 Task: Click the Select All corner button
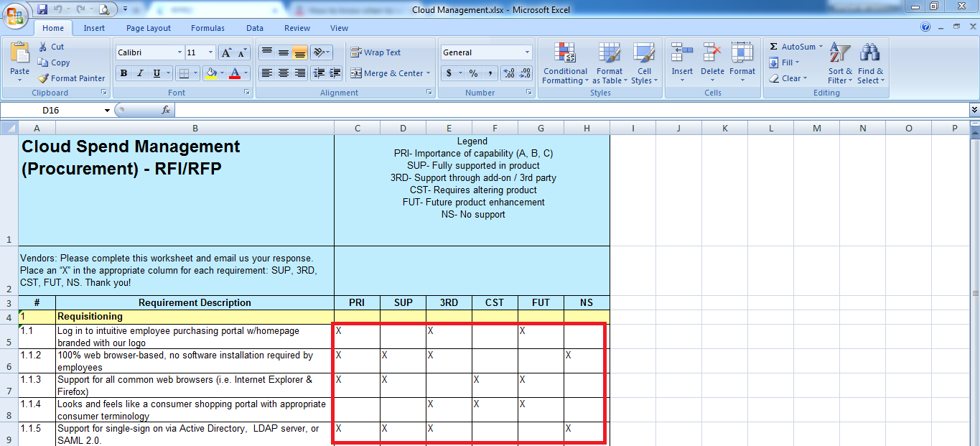9,128
